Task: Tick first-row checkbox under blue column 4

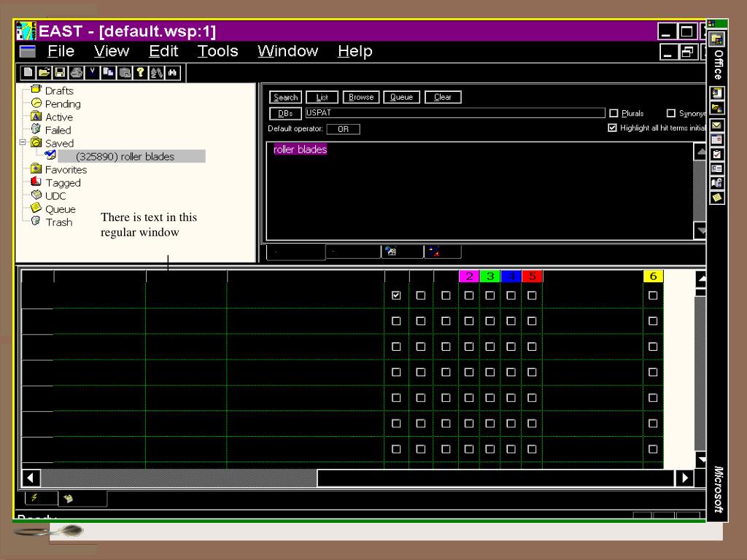Action: 511,295
